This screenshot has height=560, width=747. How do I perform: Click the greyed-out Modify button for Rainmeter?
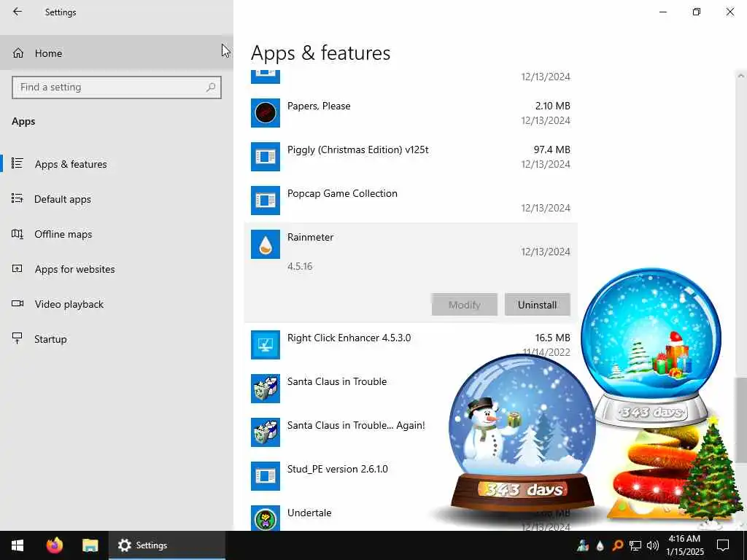tap(465, 305)
